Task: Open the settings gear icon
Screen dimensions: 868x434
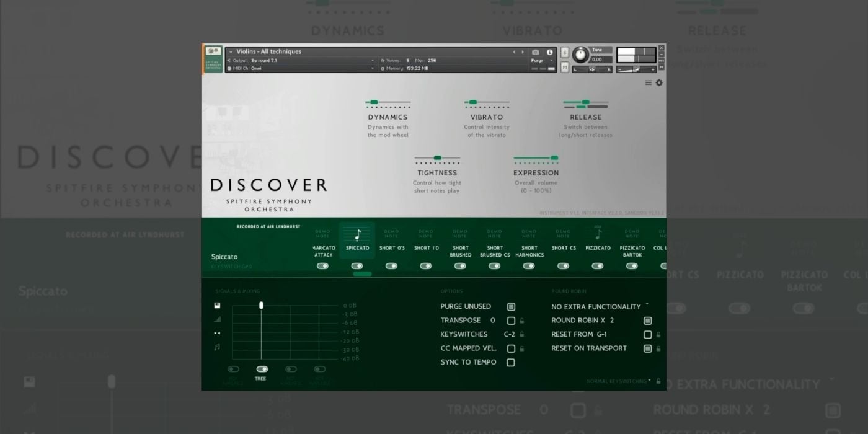Action: coord(659,82)
